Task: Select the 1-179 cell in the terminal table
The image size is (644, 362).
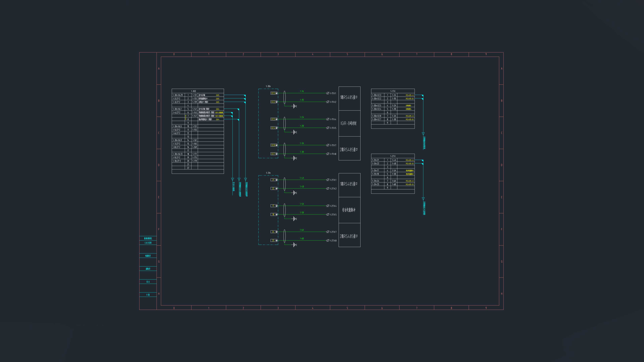Action: pos(195,161)
